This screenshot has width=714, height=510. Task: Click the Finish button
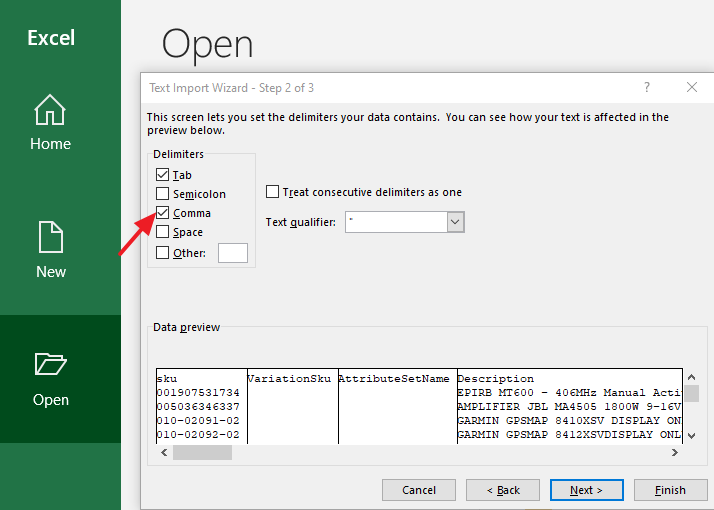(670, 490)
